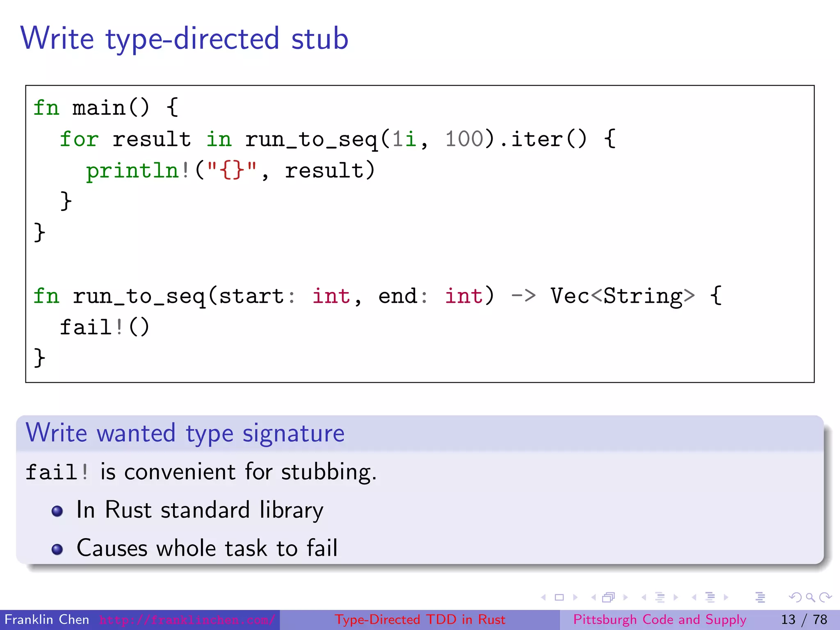This screenshot has height=630, width=840.
Task: Go to next subsection using right arrow beside first lines icon
Action: (676, 598)
